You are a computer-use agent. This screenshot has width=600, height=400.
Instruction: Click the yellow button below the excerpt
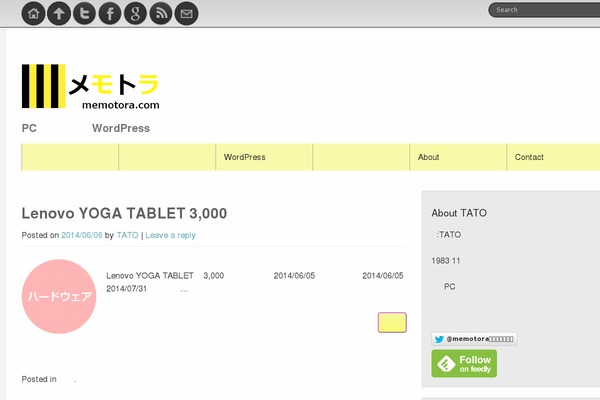tap(392, 322)
